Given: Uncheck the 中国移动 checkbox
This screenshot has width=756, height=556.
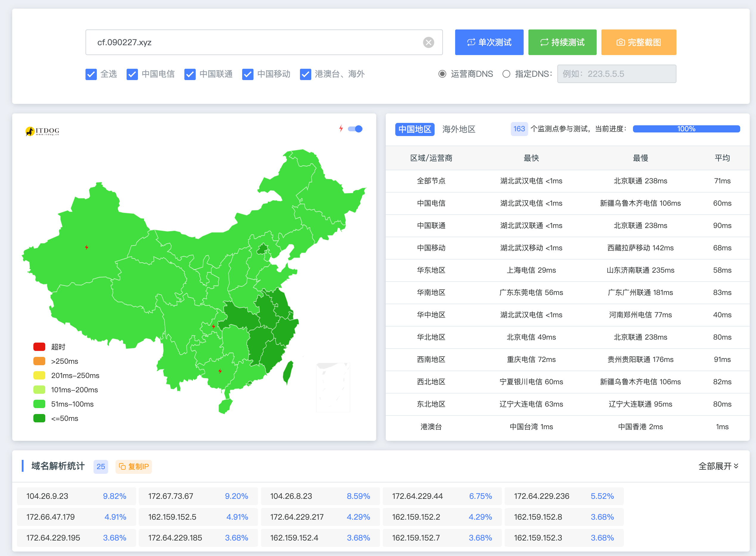Looking at the screenshot, I should pyautogui.click(x=248, y=74).
